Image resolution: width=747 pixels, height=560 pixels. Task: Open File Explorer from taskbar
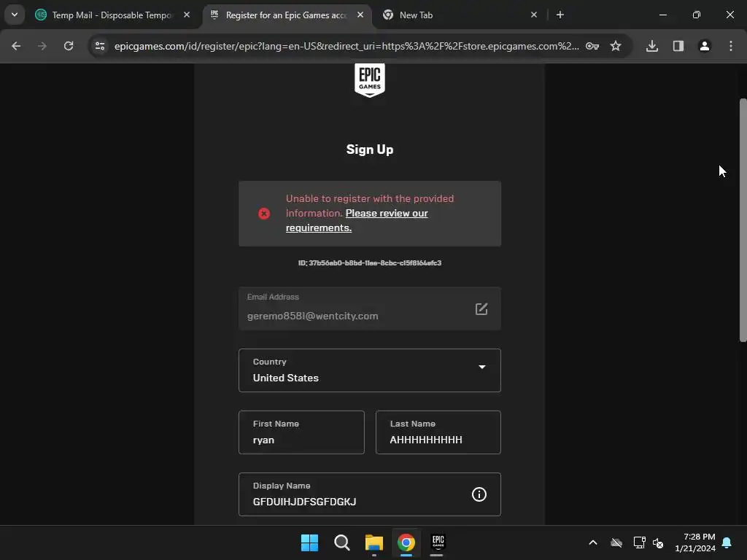click(x=374, y=542)
